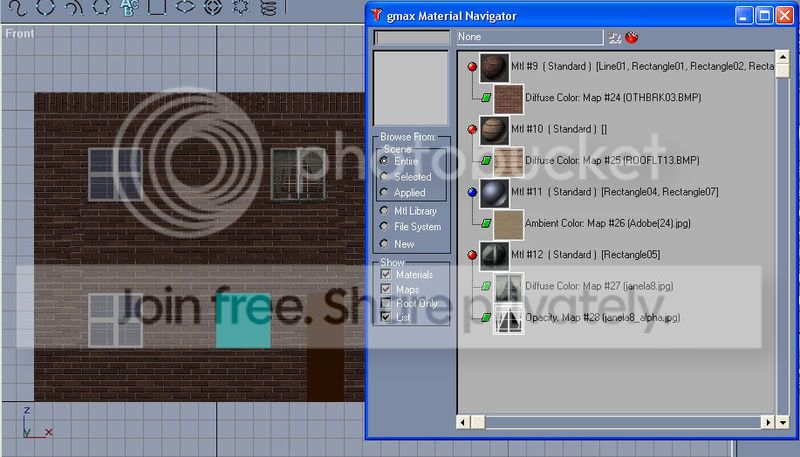Select the Arc spline tool
This screenshot has width=800, height=457.
(x=73, y=7)
